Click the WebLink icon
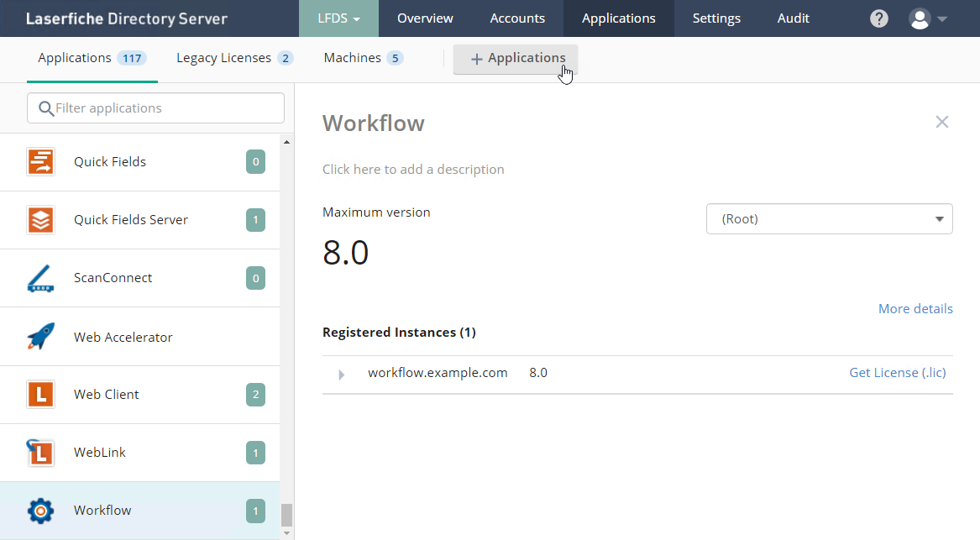 (40, 453)
